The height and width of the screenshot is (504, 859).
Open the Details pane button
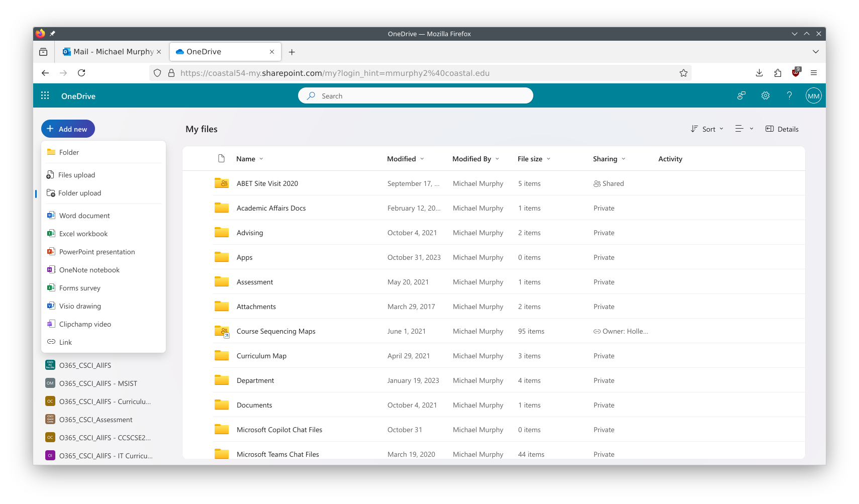pos(782,129)
